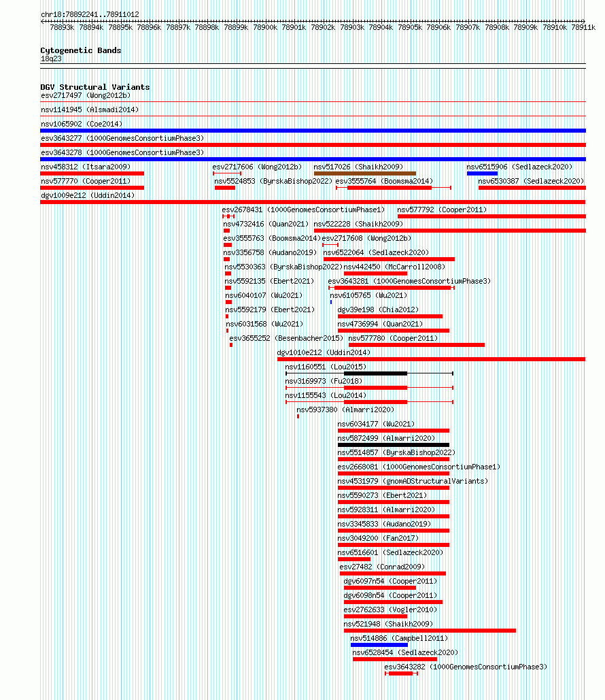Click the esv2717497 (Wong2012b) variant label

(86, 95)
